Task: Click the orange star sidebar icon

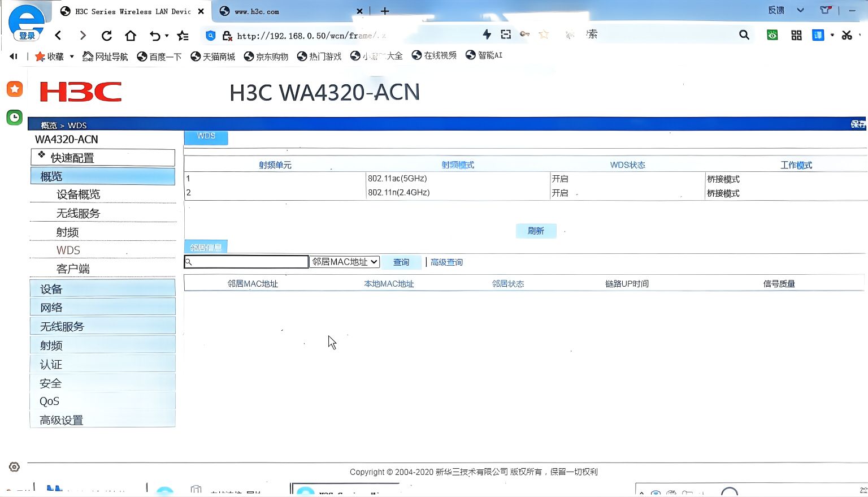Action: click(15, 89)
